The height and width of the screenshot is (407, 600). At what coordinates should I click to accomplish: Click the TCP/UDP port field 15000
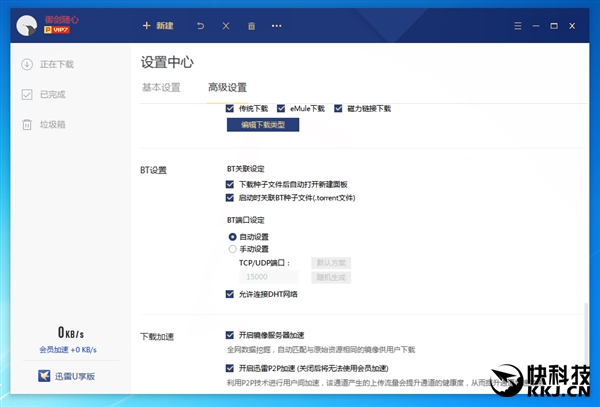(x=269, y=277)
